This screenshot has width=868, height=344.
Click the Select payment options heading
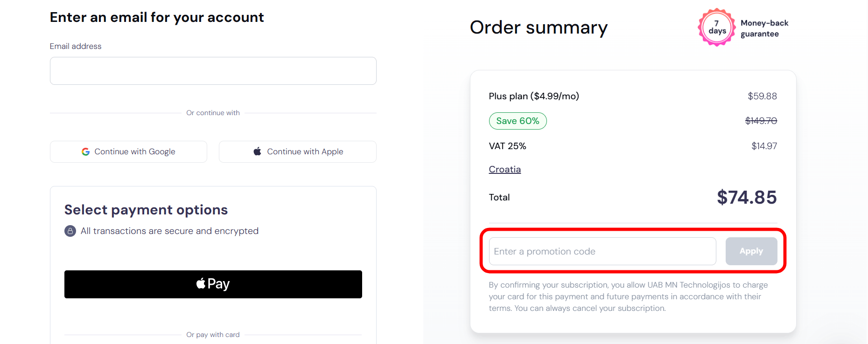(146, 210)
